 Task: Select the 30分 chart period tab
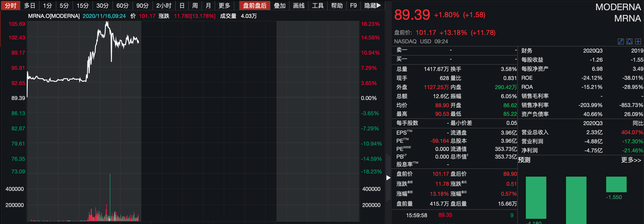103,5
